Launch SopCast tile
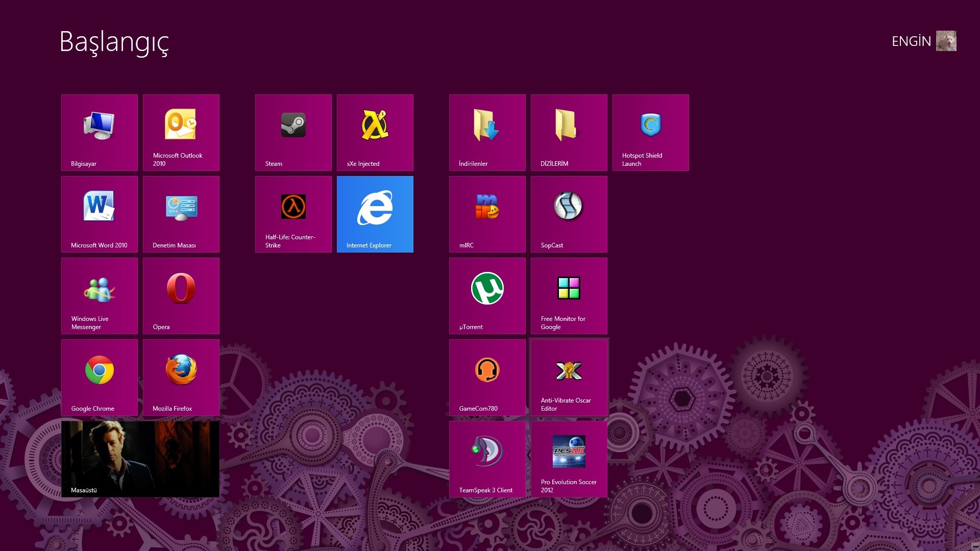Screen dimensions: 980x551 coord(569,214)
